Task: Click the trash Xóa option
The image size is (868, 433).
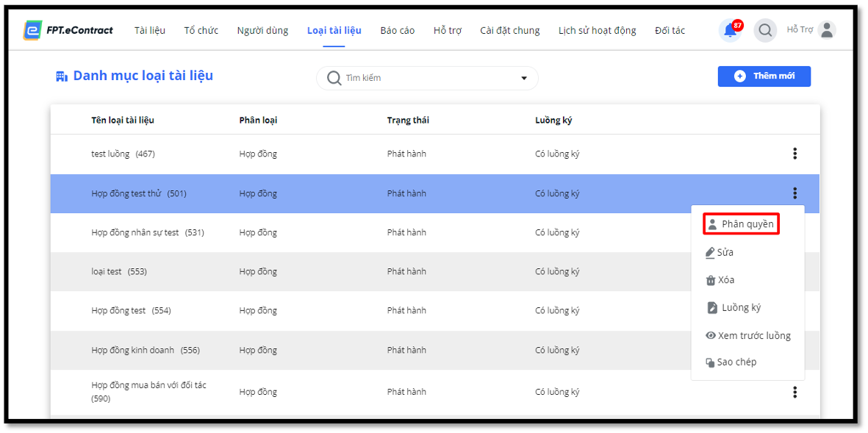Action: tap(720, 280)
